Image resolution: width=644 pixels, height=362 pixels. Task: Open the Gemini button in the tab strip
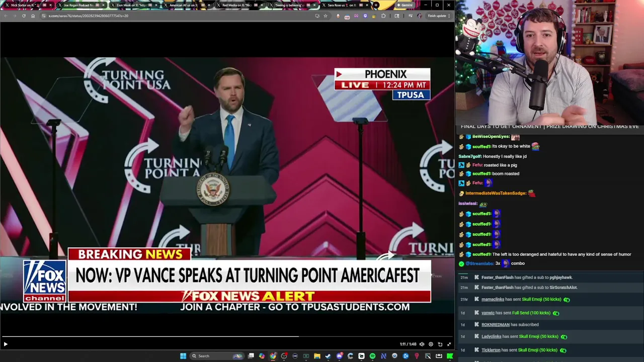(405, 5)
